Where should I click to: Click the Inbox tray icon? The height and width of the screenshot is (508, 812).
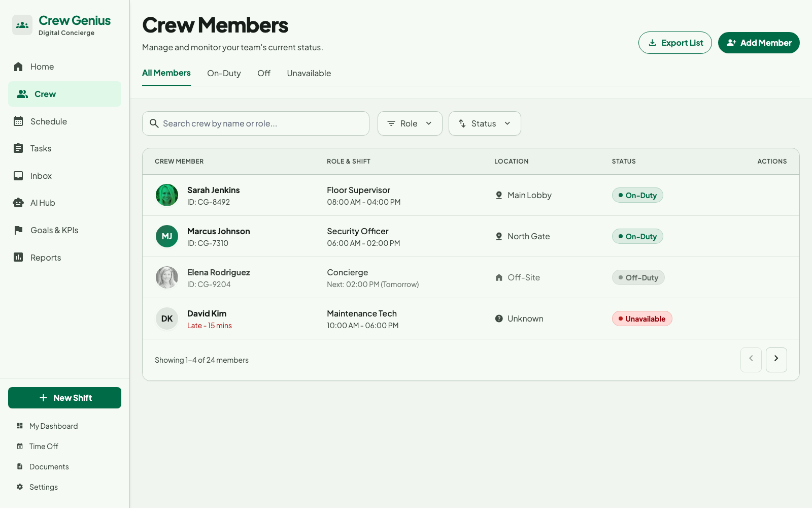pyautogui.click(x=18, y=176)
